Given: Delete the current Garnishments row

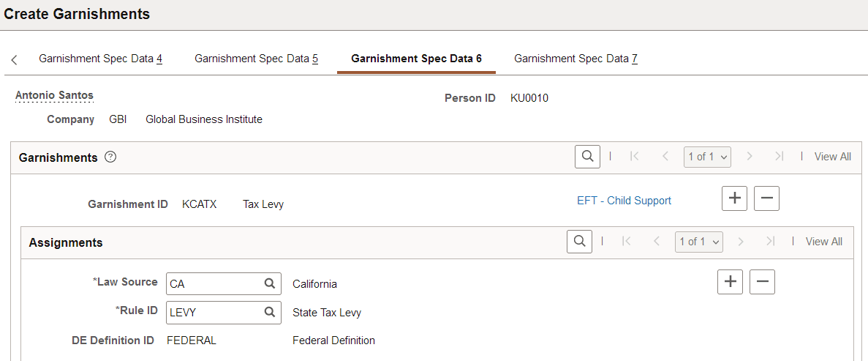Looking at the screenshot, I should (766, 198).
